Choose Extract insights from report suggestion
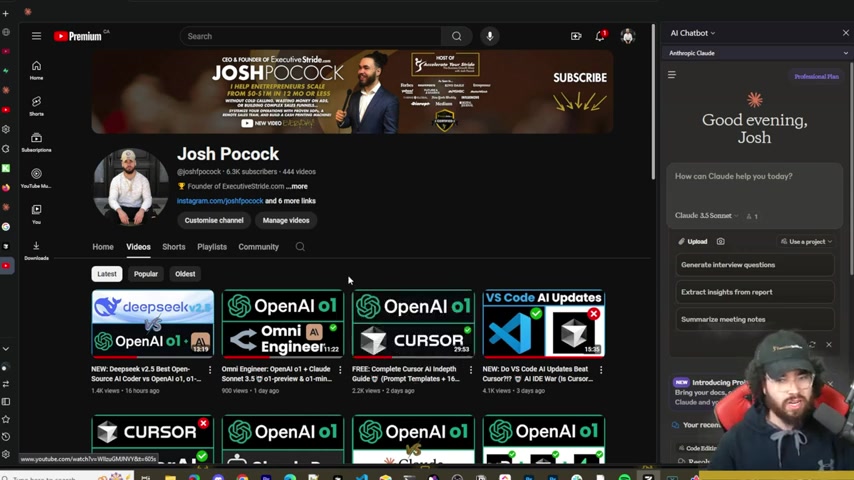854x480 pixels. (754, 292)
